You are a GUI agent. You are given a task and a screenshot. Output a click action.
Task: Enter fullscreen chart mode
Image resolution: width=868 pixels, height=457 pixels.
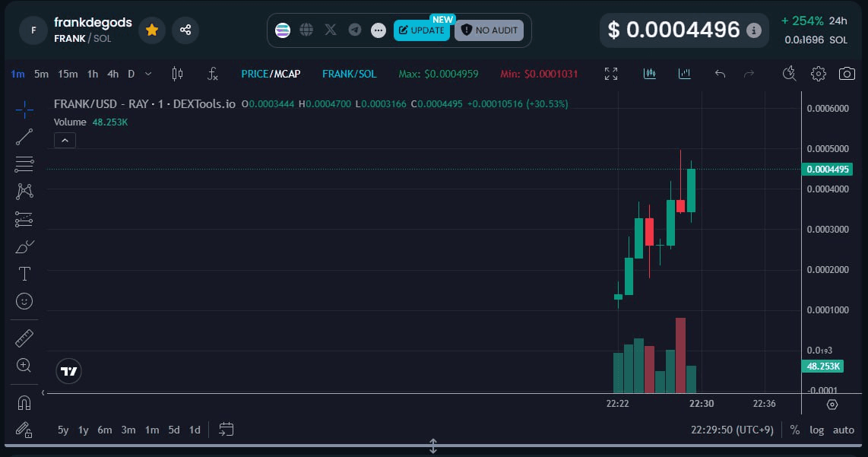click(x=611, y=74)
